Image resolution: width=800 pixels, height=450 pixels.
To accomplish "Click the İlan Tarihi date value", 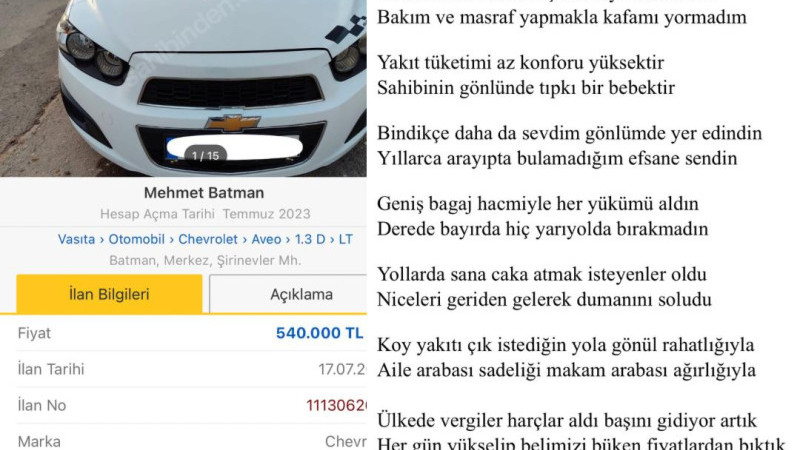I will tap(342, 369).
